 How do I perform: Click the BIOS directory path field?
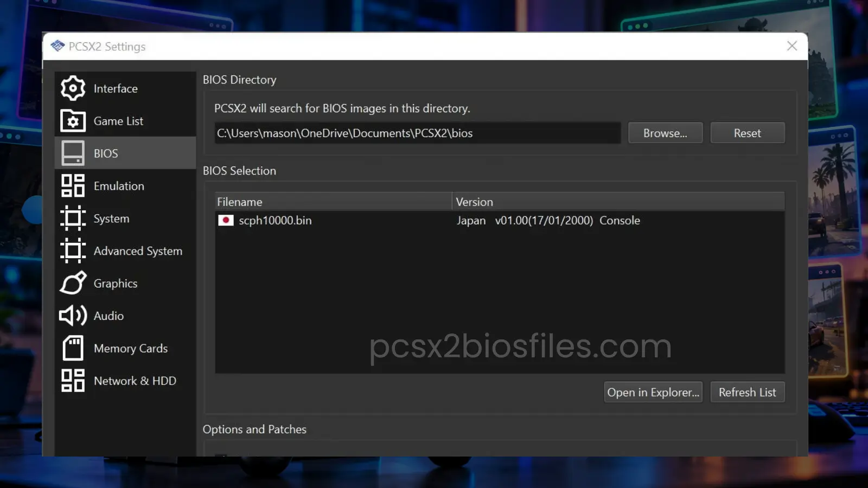417,133
